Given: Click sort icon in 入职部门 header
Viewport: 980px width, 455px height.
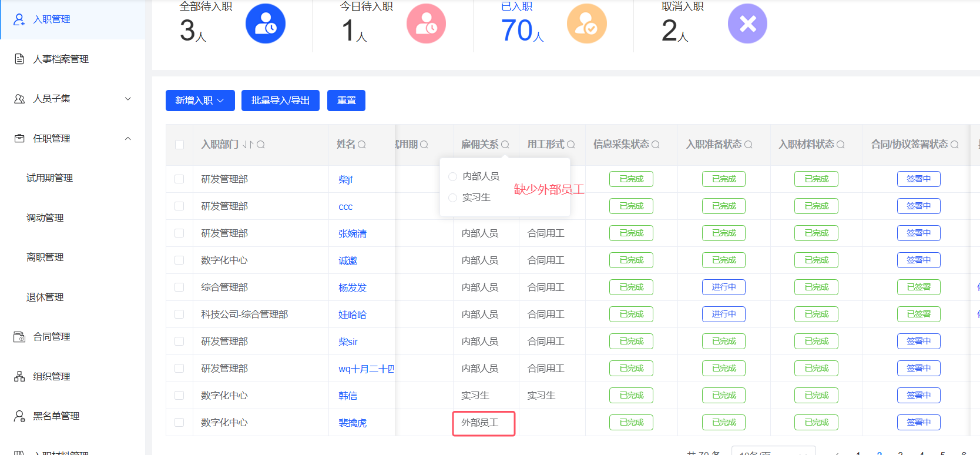Looking at the screenshot, I should [248, 145].
